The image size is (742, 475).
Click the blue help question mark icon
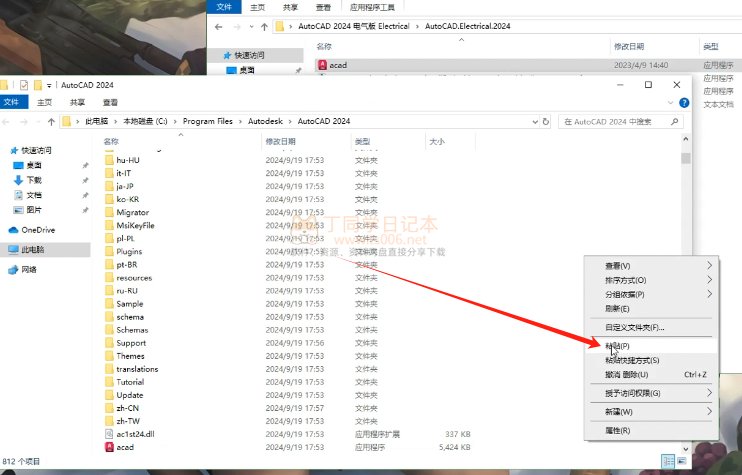coord(683,102)
